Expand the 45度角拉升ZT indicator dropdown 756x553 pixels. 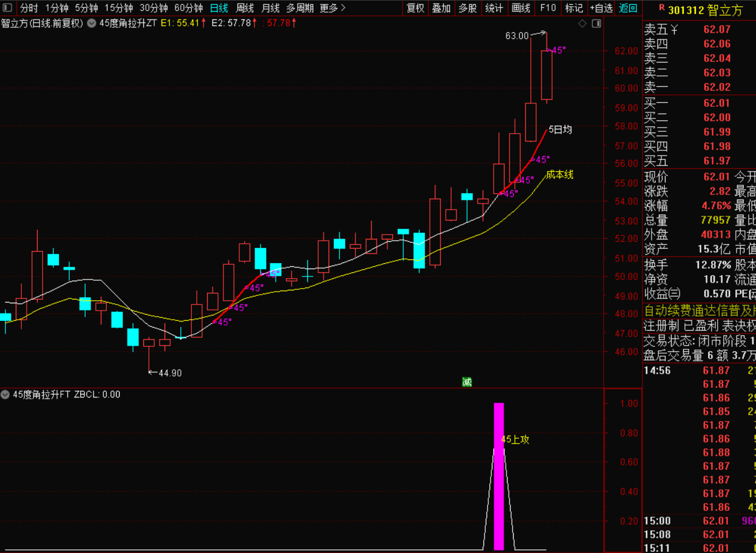click(x=92, y=24)
